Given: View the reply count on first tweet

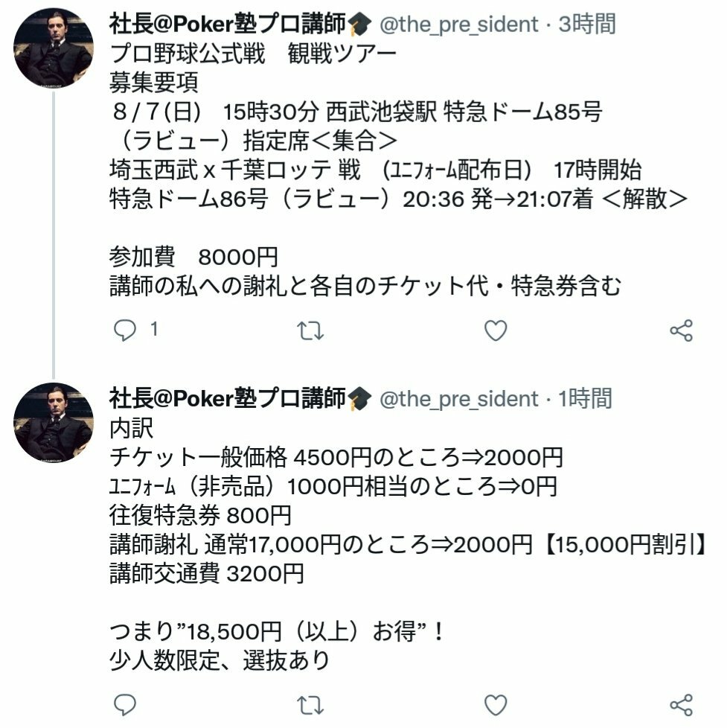Looking at the screenshot, I should pos(154,330).
